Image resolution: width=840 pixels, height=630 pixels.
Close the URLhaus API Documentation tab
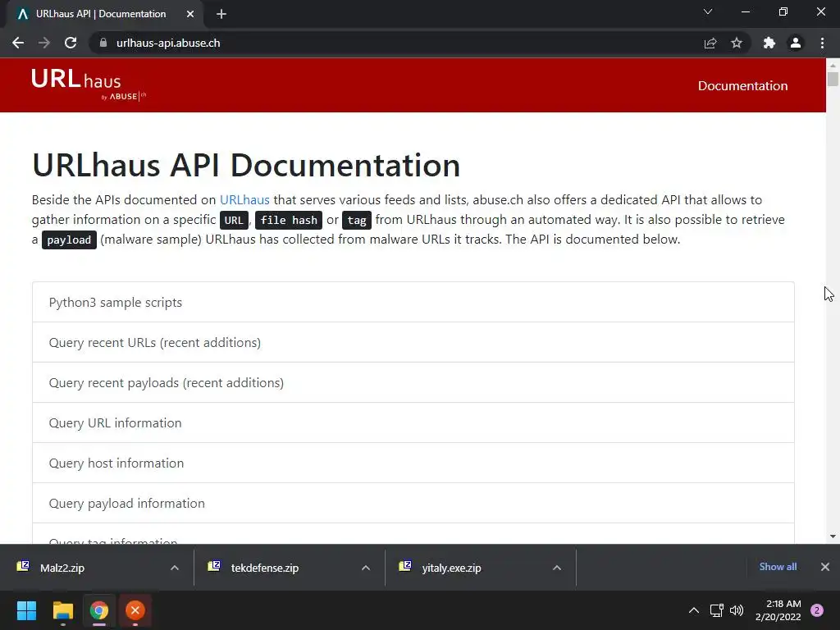click(x=190, y=14)
